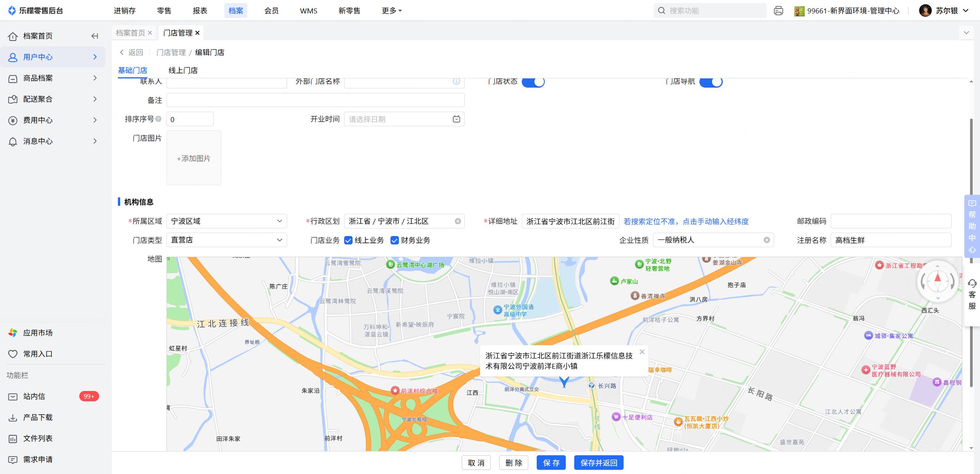
Task: Open the calendar icon in 开业时间 field
Action: coord(456,119)
